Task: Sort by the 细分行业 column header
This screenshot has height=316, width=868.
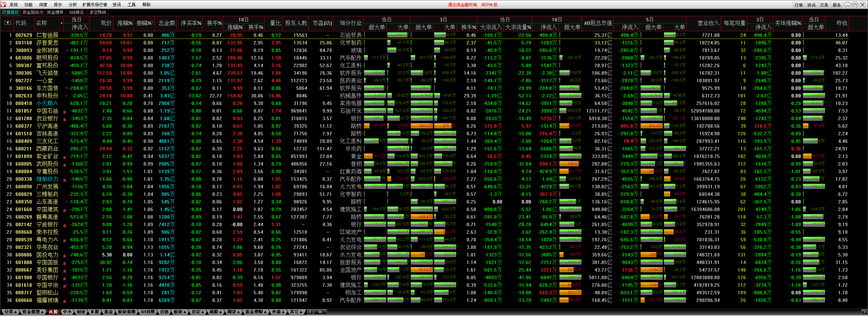Action: tap(351, 23)
